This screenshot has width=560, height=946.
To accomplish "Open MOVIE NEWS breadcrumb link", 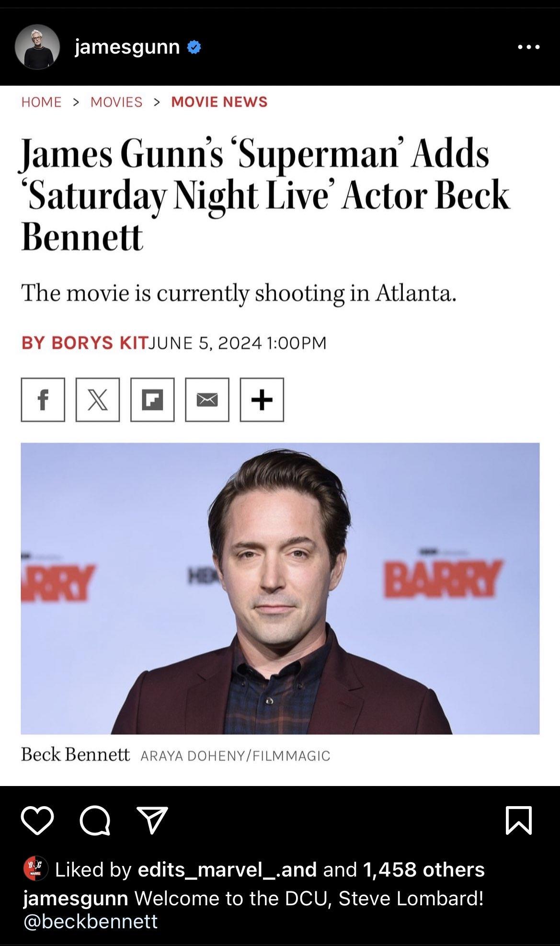I will pos(219,102).
